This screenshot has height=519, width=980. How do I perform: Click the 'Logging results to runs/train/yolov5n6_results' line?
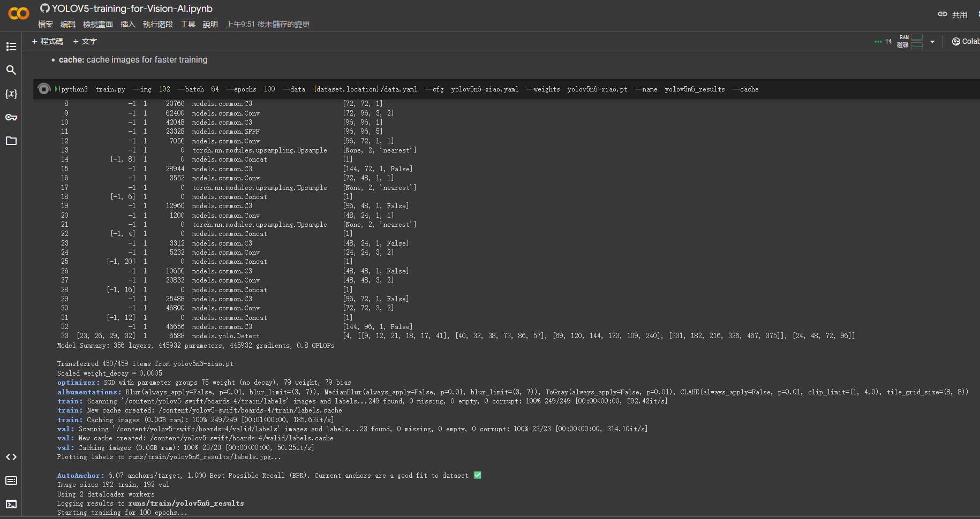[x=150, y=503]
